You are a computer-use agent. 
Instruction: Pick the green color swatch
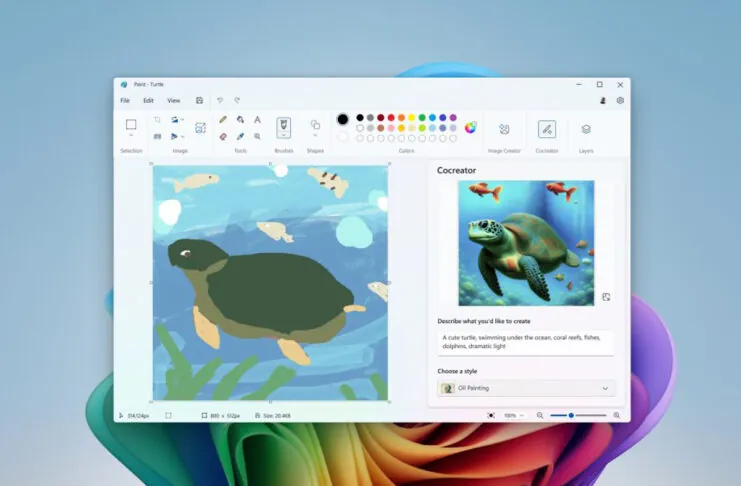tap(422, 118)
